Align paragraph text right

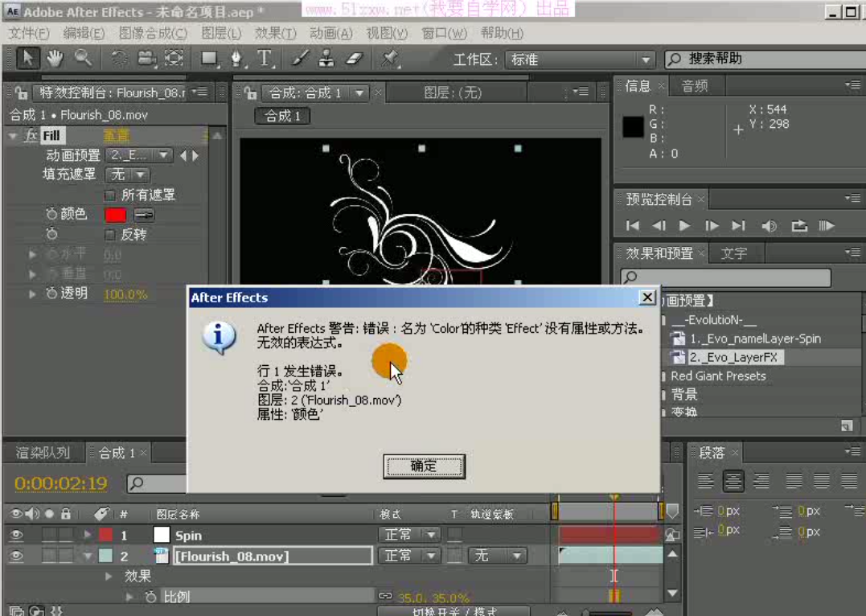coord(761,481)
